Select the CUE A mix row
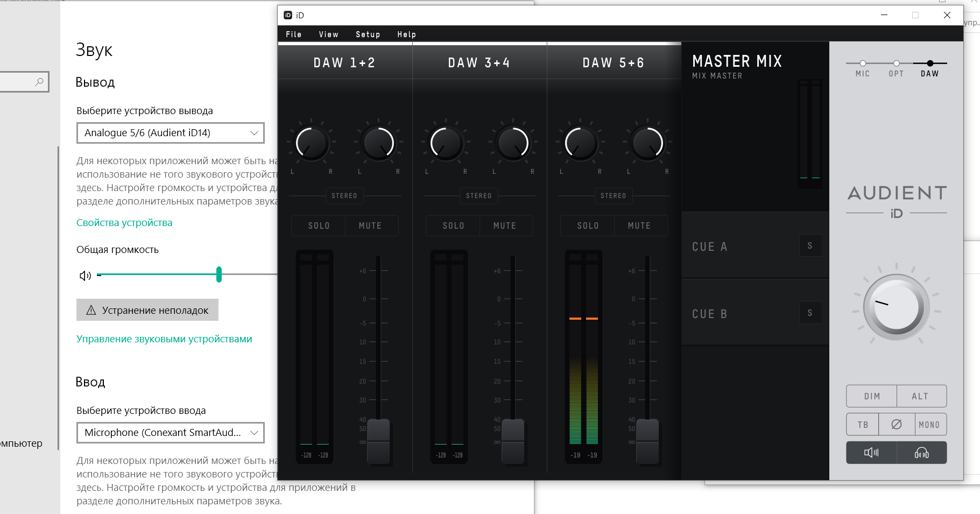The width and height of the screenshot is (980, 514). 755,245
